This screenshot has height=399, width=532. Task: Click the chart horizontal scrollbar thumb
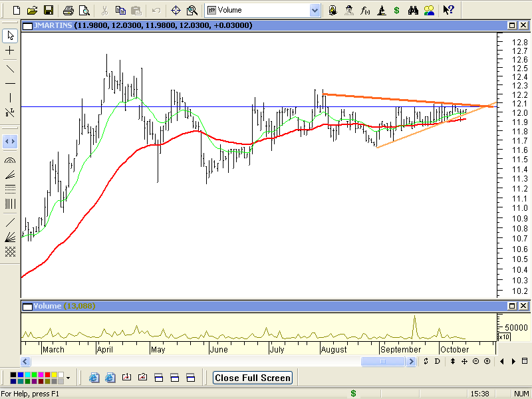(x=383, y=361)
